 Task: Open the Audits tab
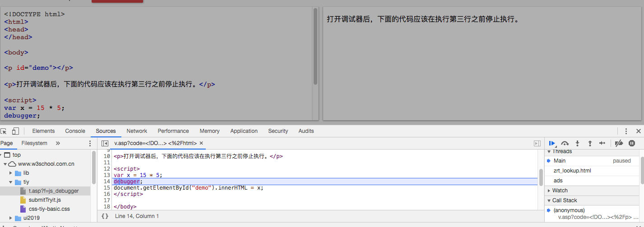click(x=306, y=131)
